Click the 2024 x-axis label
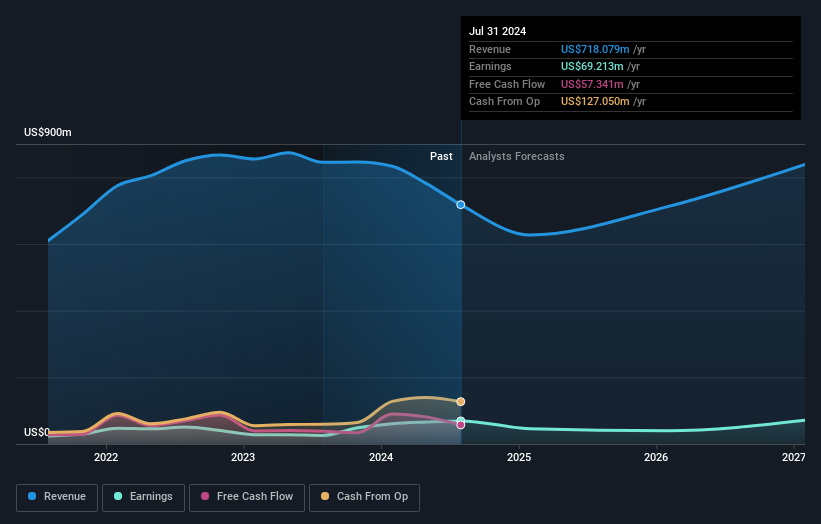The width and height of the screenshot is (821, 524). coord(381,457)
